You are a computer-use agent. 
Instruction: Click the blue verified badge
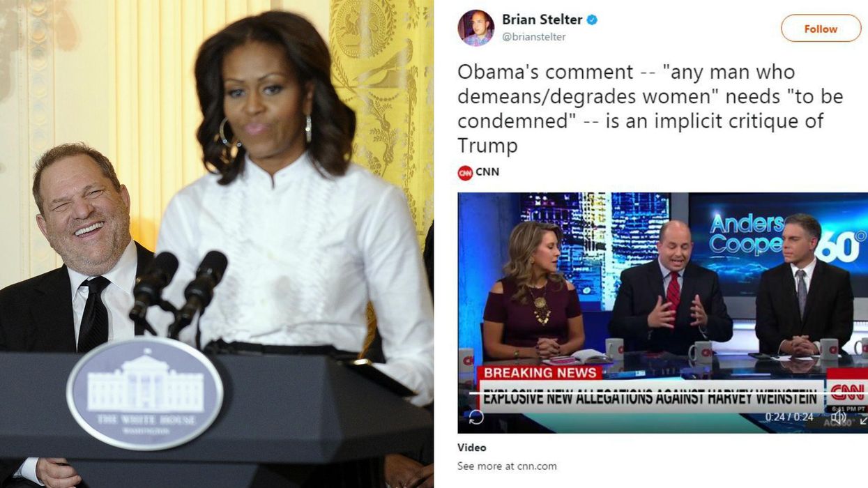(x=592, y=20)
